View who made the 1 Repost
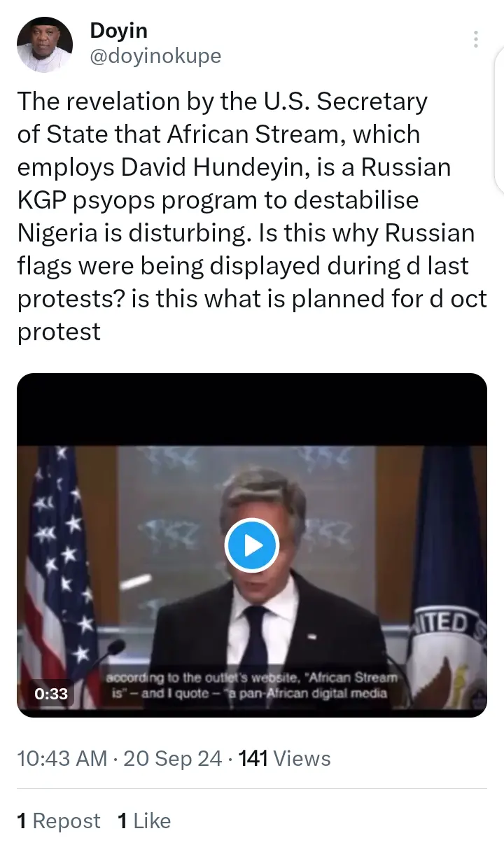Image resolution: width=504 pixels, height=845 pixels. pyautogui.click(x=59, y=820)
